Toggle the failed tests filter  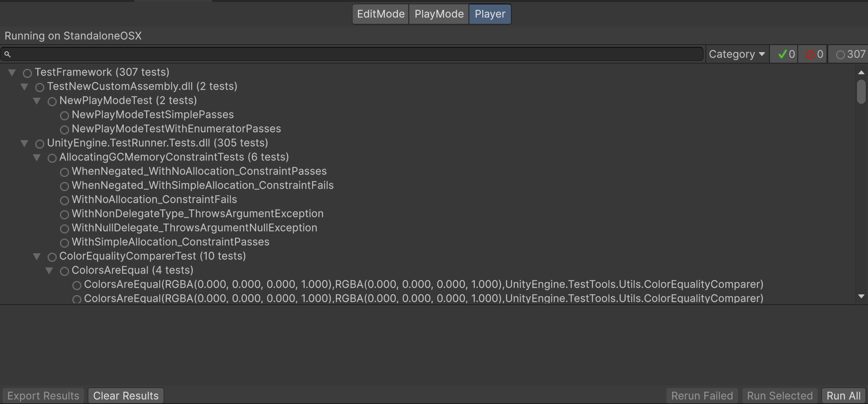point(813,54)
